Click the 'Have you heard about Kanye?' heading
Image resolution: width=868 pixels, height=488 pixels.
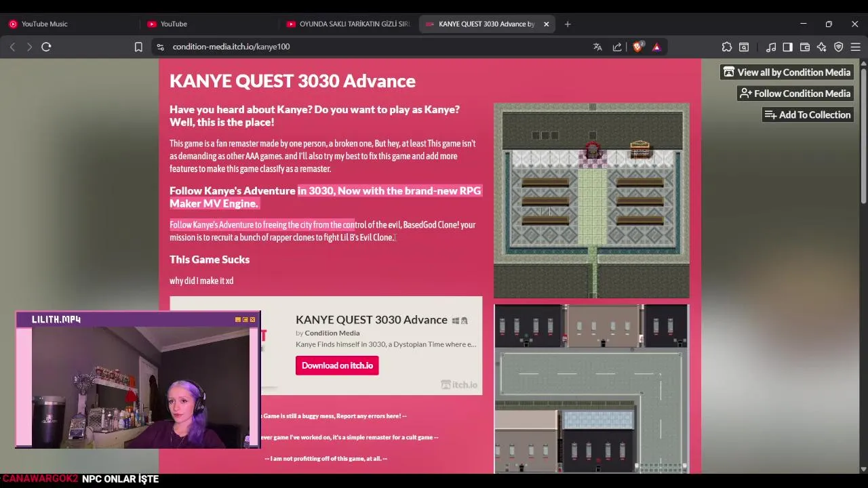[315, 116]
